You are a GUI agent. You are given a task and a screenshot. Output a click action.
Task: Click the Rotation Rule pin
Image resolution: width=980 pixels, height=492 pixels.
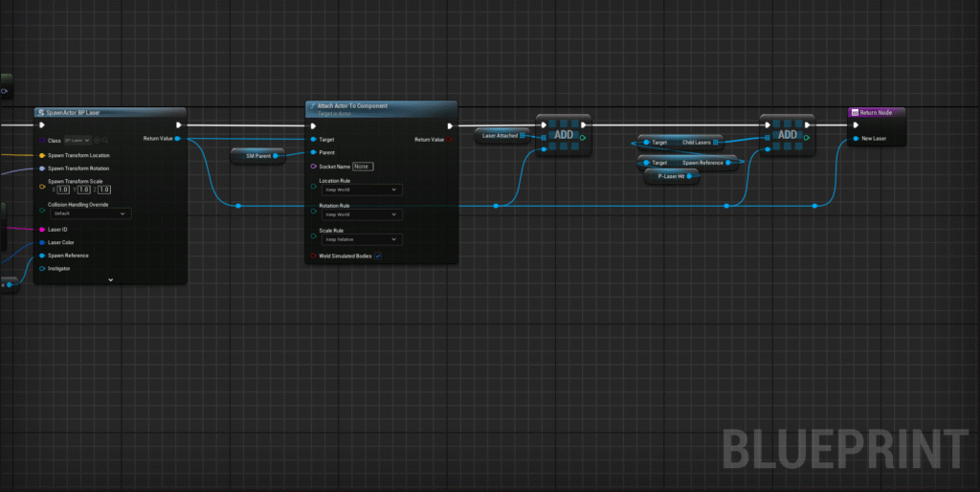(x=313, y=210)
